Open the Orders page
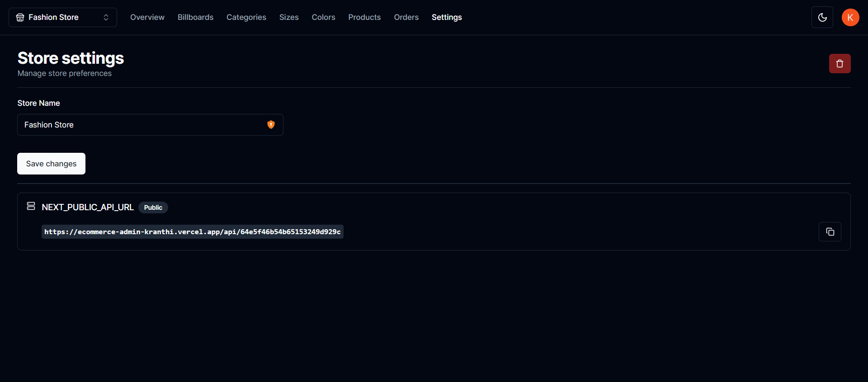 coord(406,17)
